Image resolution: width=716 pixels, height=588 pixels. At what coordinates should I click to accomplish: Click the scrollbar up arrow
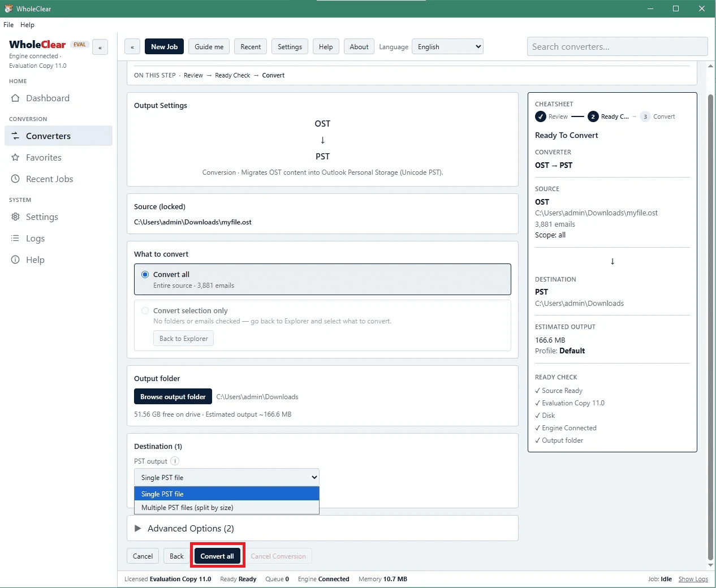pos(710,66)
